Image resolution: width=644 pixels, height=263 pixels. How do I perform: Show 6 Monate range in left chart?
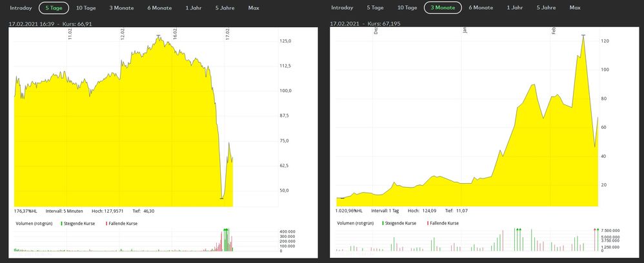coord(159,8)
